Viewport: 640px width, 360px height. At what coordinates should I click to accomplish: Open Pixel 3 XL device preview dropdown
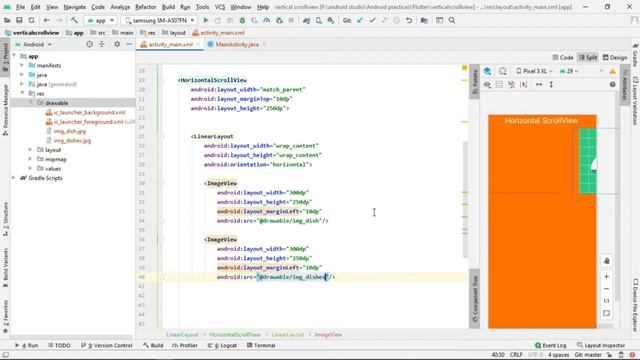534,71
